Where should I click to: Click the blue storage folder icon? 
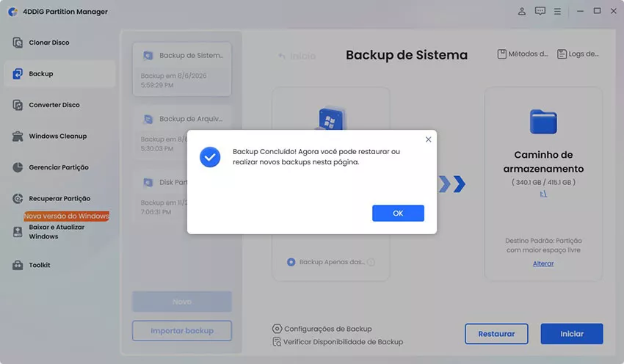(x=543, y=122)
